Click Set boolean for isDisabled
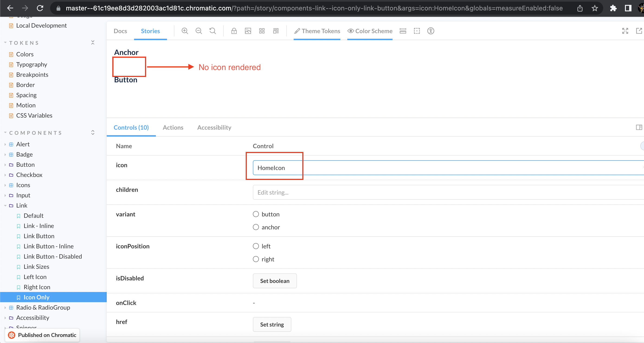 pos(274,281)
